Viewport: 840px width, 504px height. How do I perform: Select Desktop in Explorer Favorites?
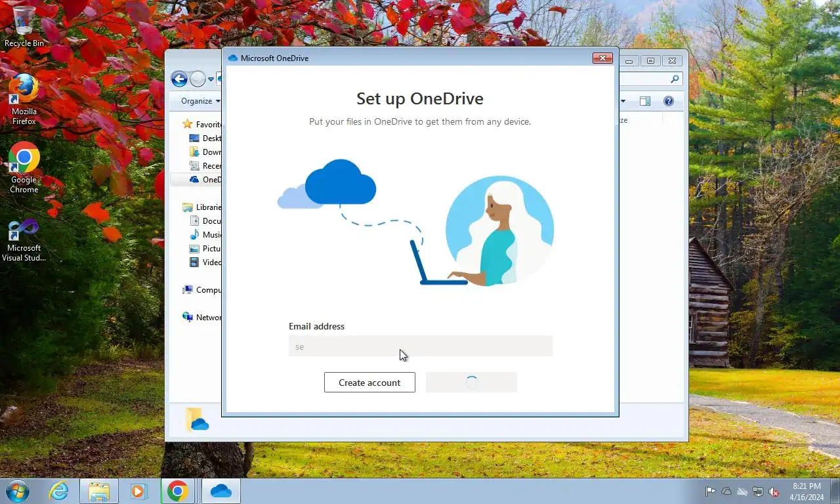[x=205, y=138]
